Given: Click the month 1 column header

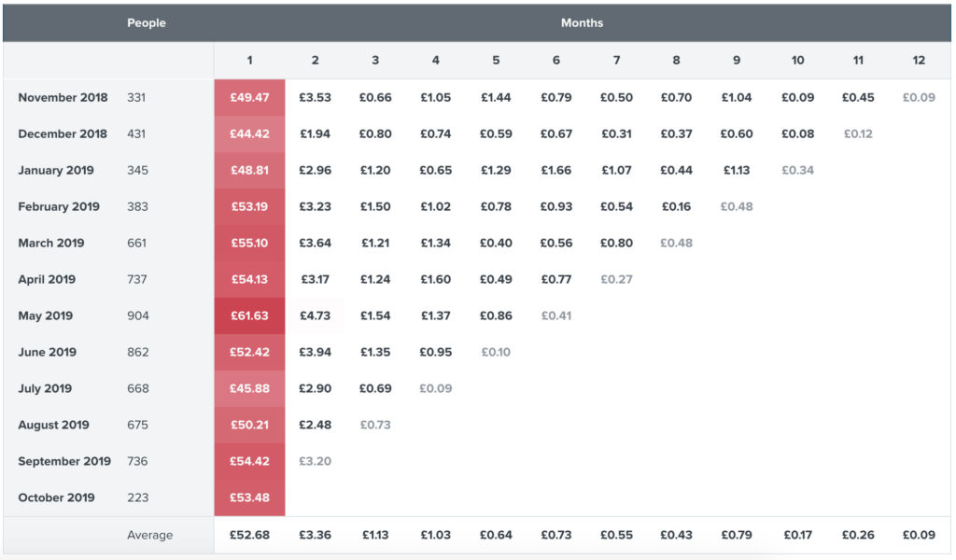Looking at the screenshot, I should 249,61.
